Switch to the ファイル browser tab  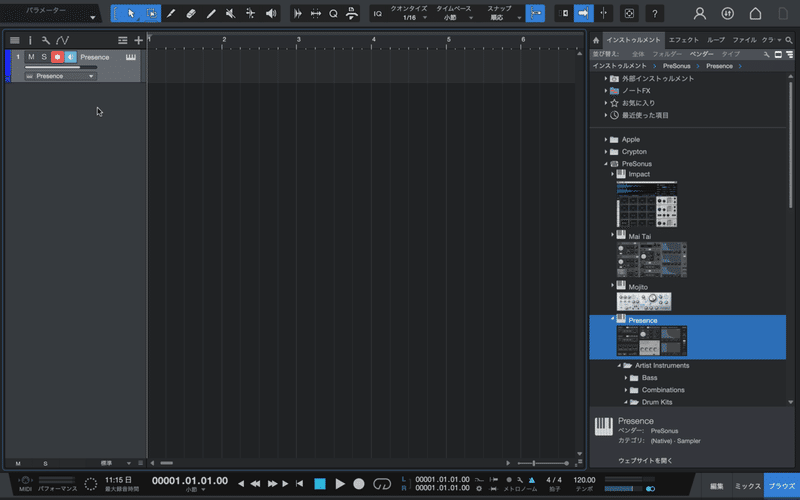click(744, 40)
